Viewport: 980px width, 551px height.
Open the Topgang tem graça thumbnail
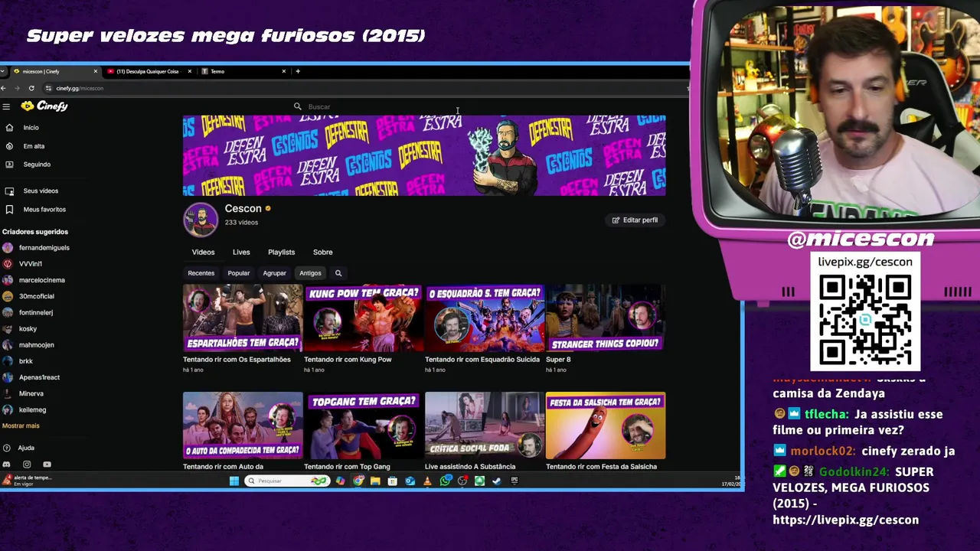364,425
